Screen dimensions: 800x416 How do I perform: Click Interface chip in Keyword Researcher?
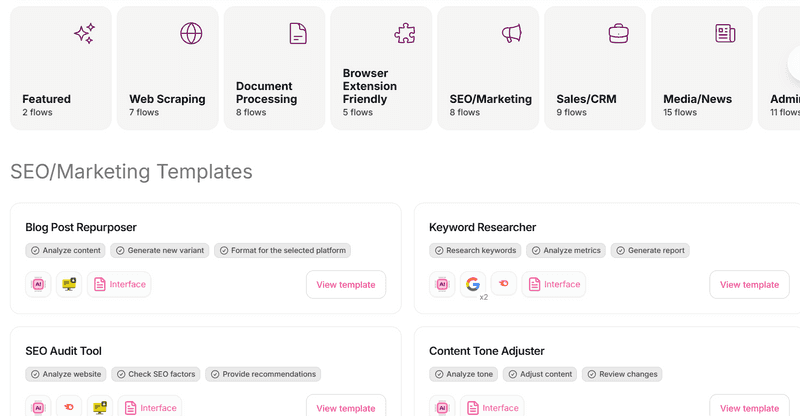[554, 284]
